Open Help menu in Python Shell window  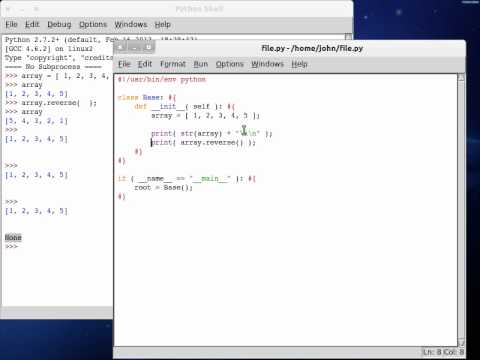click(x=163, y=24)
